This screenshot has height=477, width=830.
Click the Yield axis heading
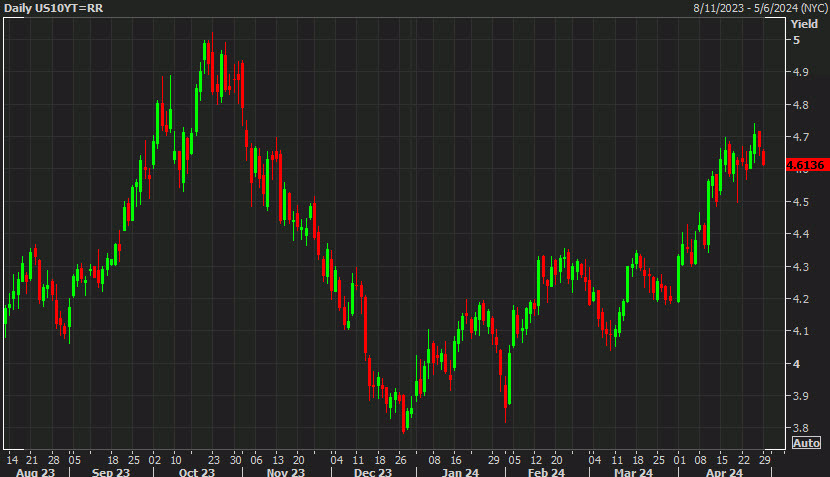click(804, 24)
